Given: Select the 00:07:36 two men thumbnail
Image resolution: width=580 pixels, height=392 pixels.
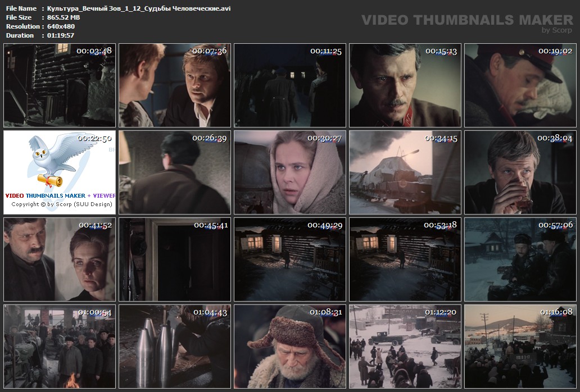Looking at the screenshot, I should 174,85.
